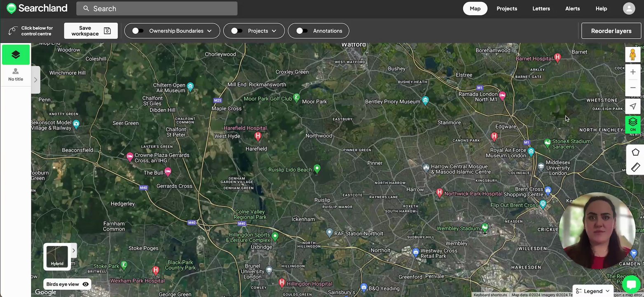Click the presenter webcam bubble
Viewport: 644px width, 297px height.
click(597, 231)
